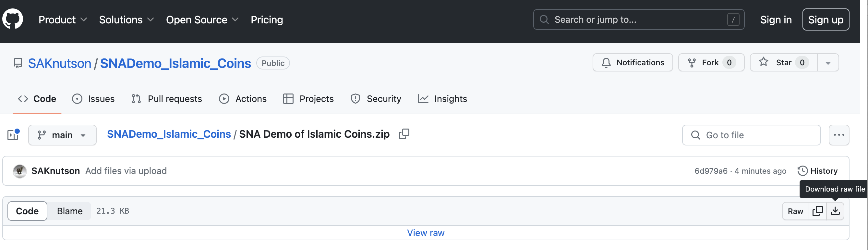Image resolution: width=868 pixels, height=250 pixels.
Task: Click the SAKnutson avatar image
Action: 19,171
